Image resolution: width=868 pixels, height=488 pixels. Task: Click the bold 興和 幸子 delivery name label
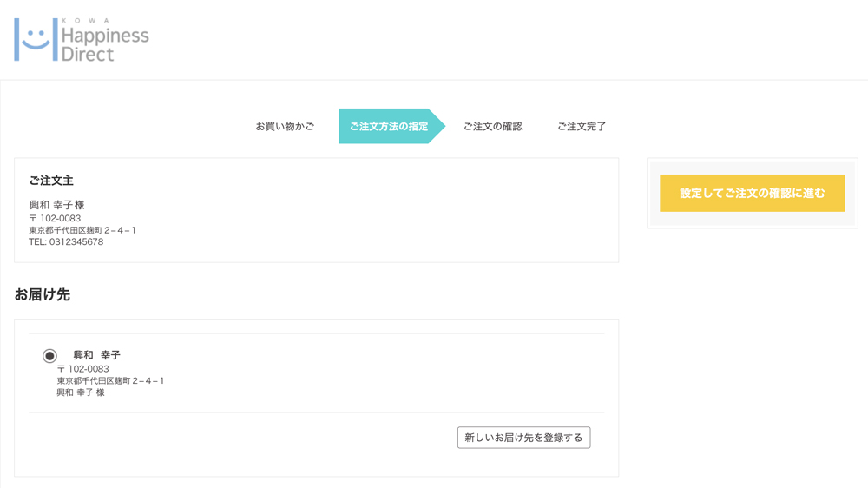(96, 355)
